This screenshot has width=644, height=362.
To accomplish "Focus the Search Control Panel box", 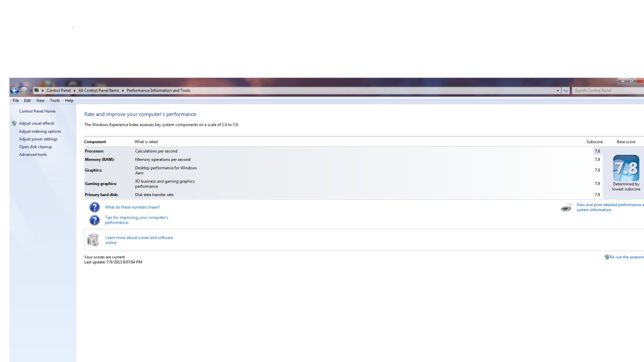I will pyautogui.click(x=608, y=90).
